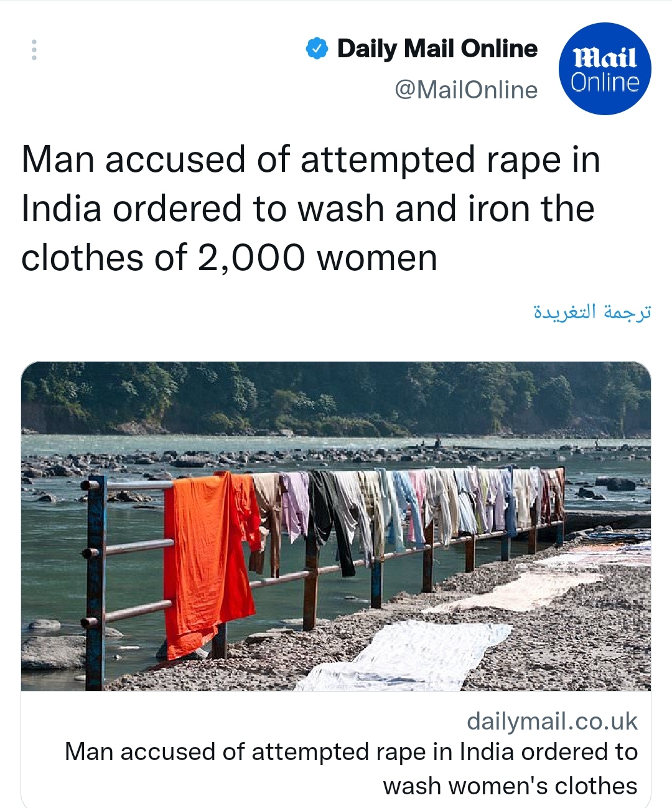
Task: Click 'wash women's clothes' card text line
Action: (510, 786)
